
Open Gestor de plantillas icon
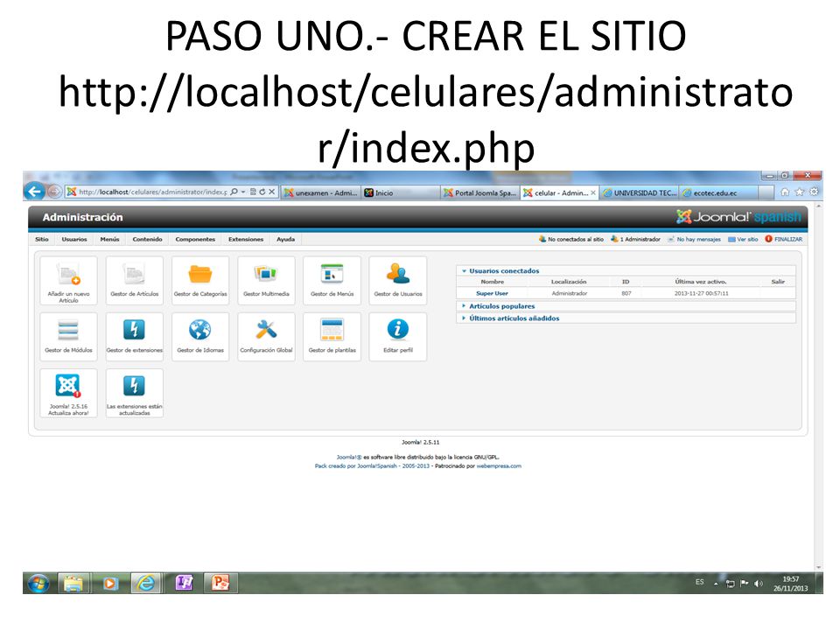click(x=332, y=337)
